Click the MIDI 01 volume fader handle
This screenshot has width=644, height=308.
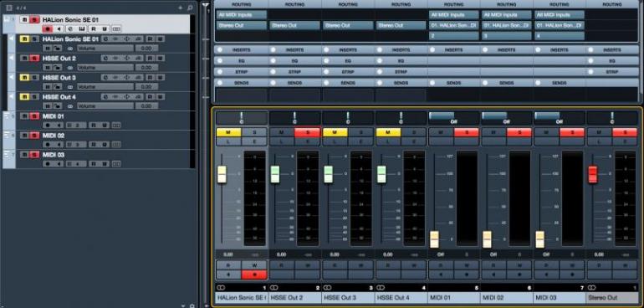[434, 239]
